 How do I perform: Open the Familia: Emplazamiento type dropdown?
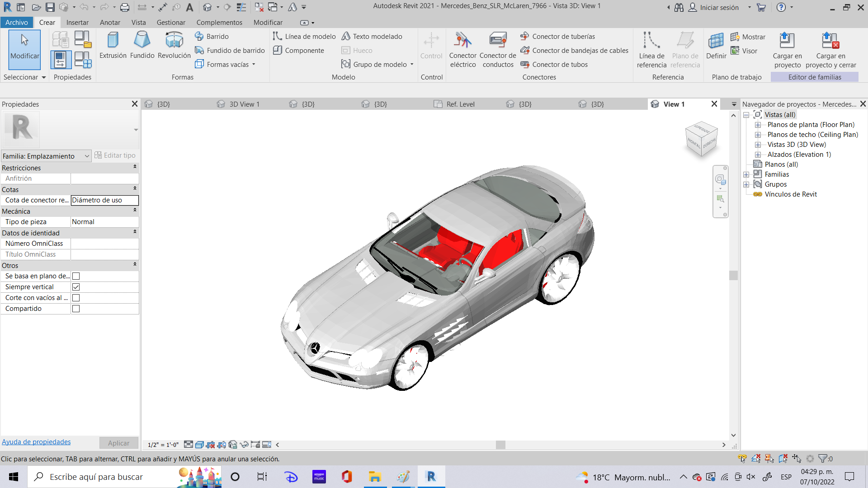[x=46, y=156]
